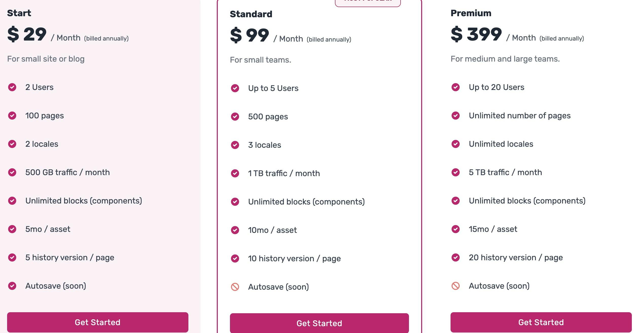Viewport: 644px width, 333px height.
Task: Click checkmark next to 15mo / asset
Action: (456, 229)
